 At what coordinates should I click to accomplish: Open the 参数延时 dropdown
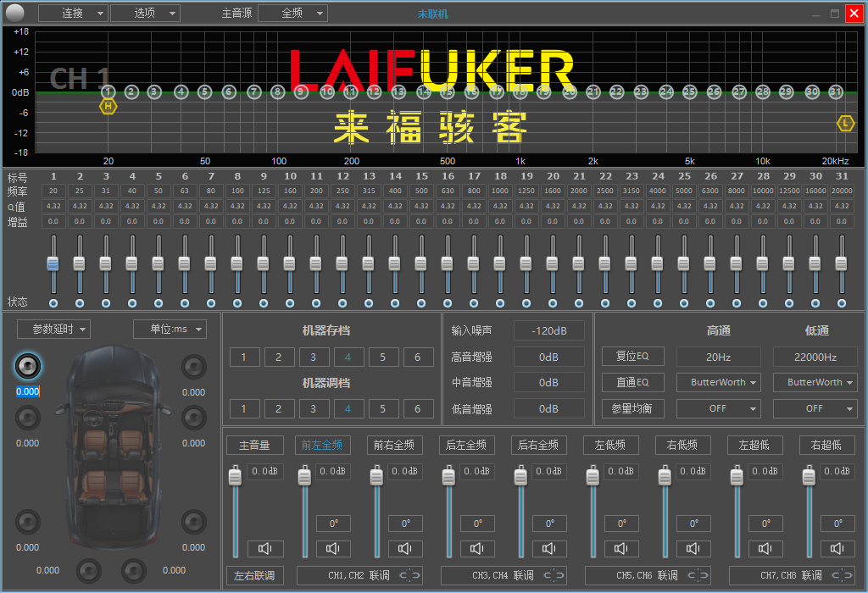pos(53,330)
